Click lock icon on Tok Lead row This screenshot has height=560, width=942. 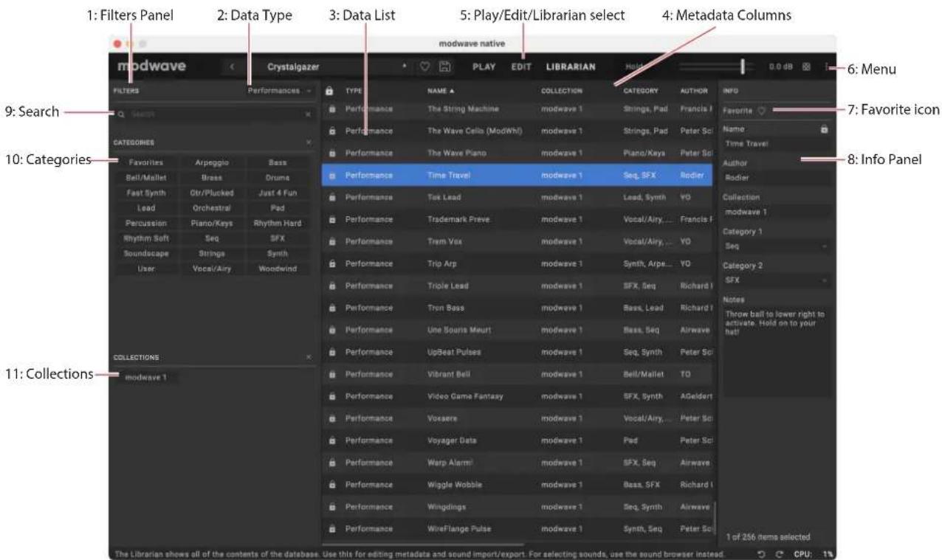[331, 198]
